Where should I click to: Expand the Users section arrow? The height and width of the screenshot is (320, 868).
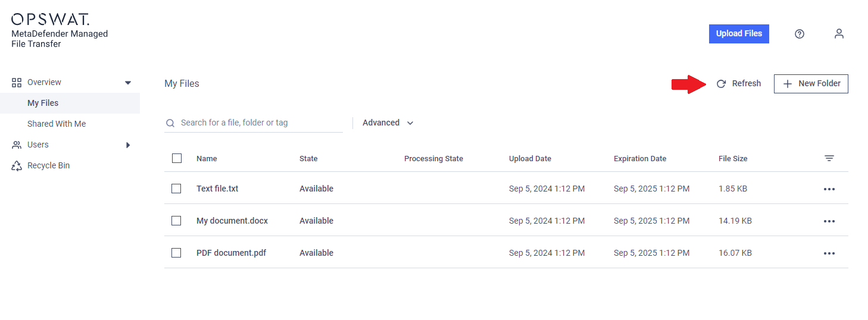click(x=128, y=145)
